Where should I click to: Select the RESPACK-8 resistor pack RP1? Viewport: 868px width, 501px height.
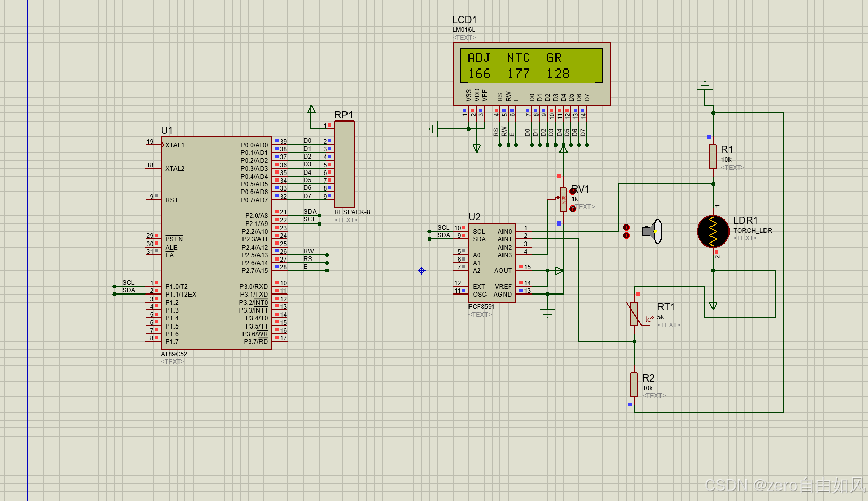(344, 164)
